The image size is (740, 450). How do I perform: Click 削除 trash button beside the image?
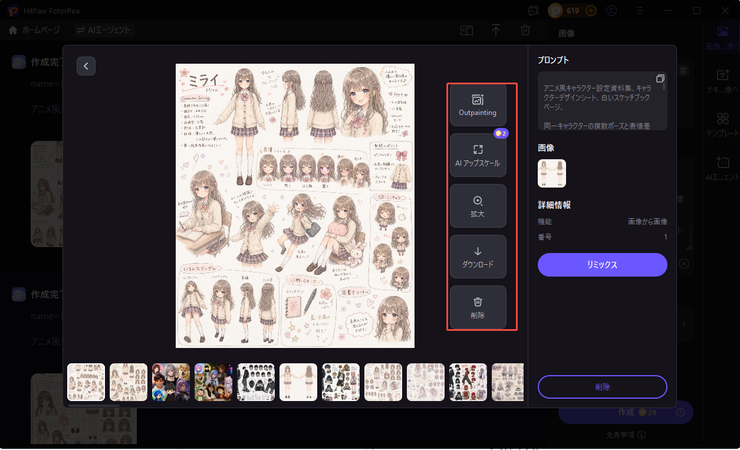click(478, 307)
